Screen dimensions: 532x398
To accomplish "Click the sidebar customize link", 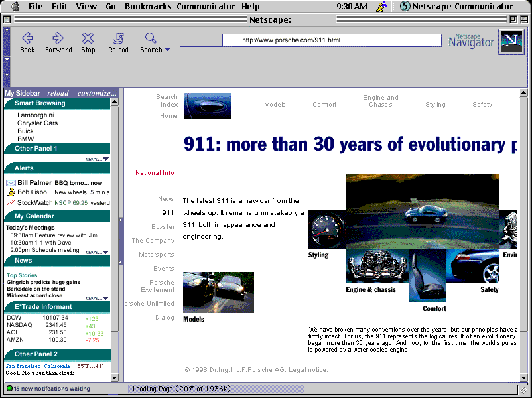I will click(97, 93).
